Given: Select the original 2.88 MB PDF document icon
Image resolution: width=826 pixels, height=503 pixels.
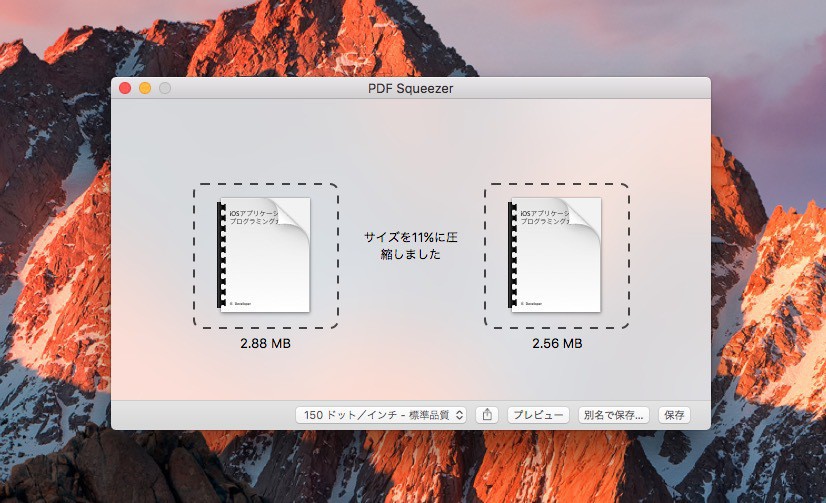Looking at the screenshot, I should 265,255.
